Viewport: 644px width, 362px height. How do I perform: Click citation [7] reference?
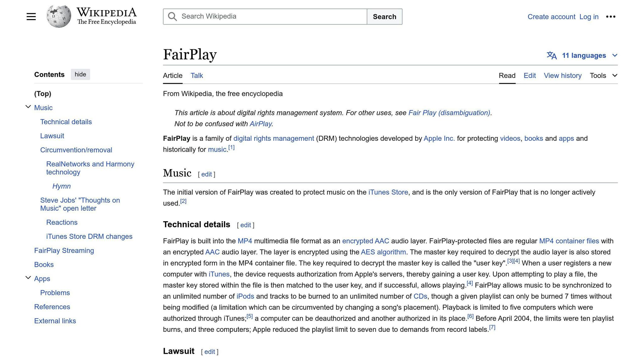(x=492, y=327)
